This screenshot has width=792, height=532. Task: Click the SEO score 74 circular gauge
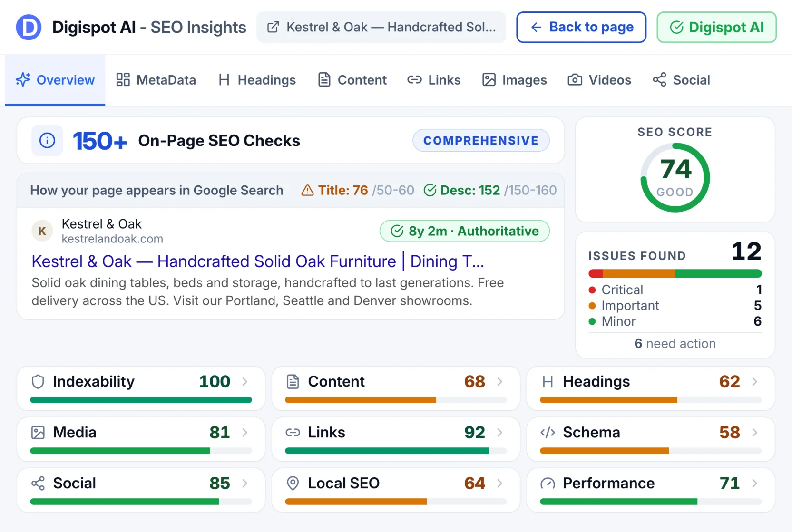coord(675,178)
